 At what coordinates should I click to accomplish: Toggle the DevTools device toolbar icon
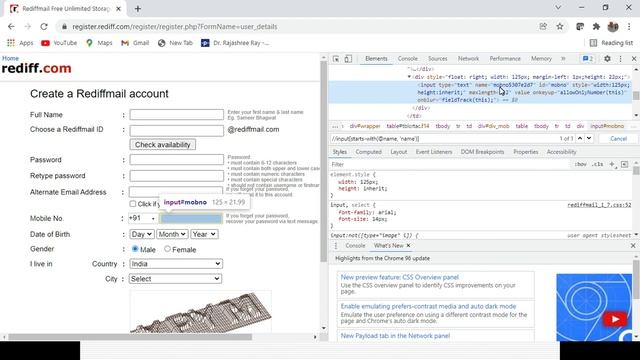point(348,59)
